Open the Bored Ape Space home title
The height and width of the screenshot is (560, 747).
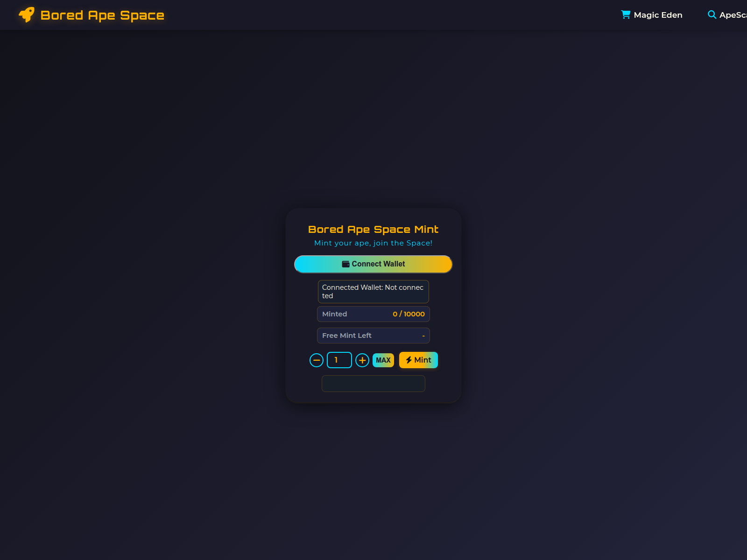point(102,15)
